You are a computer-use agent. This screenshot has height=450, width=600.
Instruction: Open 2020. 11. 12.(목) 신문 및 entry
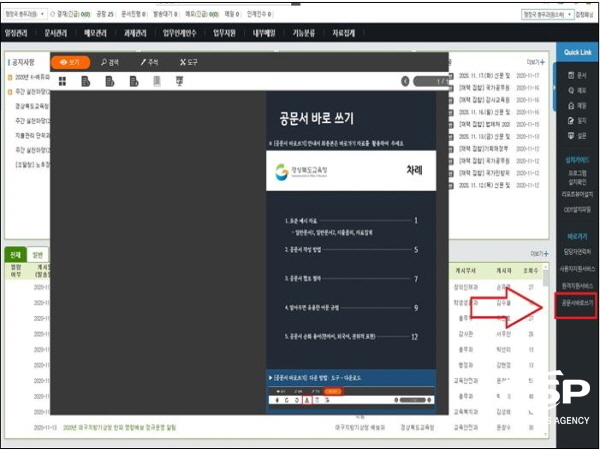tap(484, 185)
